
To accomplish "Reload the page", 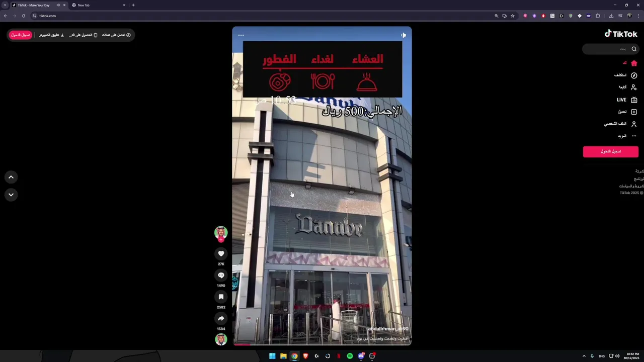I will point(24,16).
